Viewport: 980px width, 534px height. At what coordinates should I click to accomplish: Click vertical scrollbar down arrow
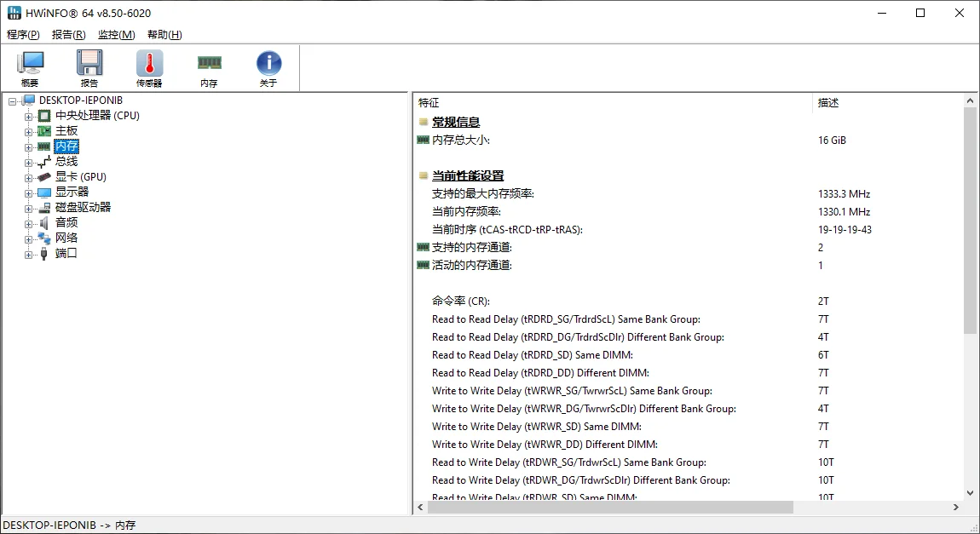pos(970,493)
